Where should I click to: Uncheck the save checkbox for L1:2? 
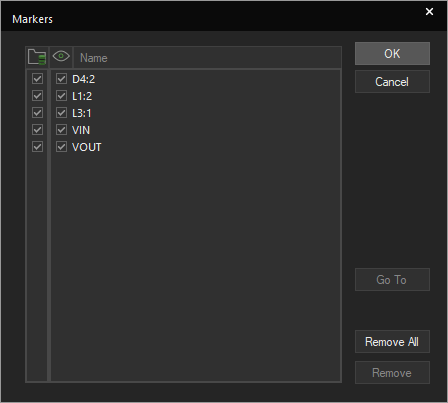point(37,96)
